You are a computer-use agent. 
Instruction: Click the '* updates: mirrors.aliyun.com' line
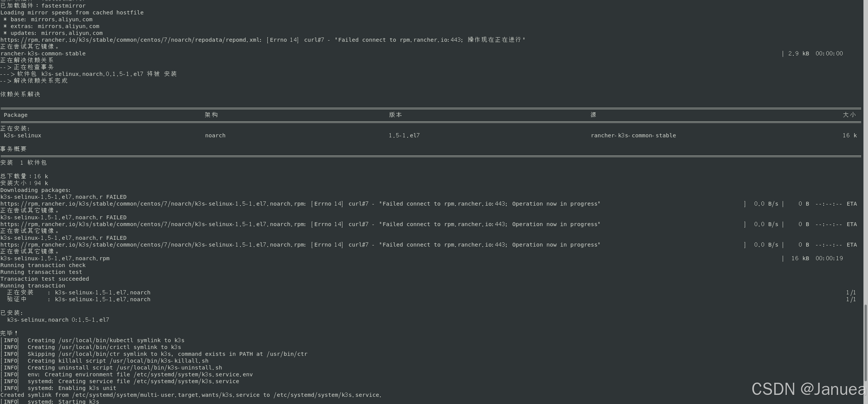pos(53,33)
